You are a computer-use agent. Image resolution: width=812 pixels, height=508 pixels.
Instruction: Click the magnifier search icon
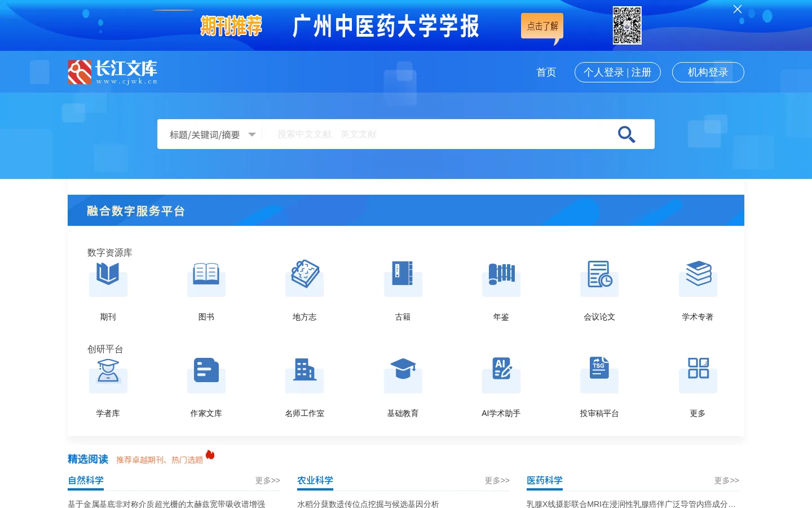626,134
